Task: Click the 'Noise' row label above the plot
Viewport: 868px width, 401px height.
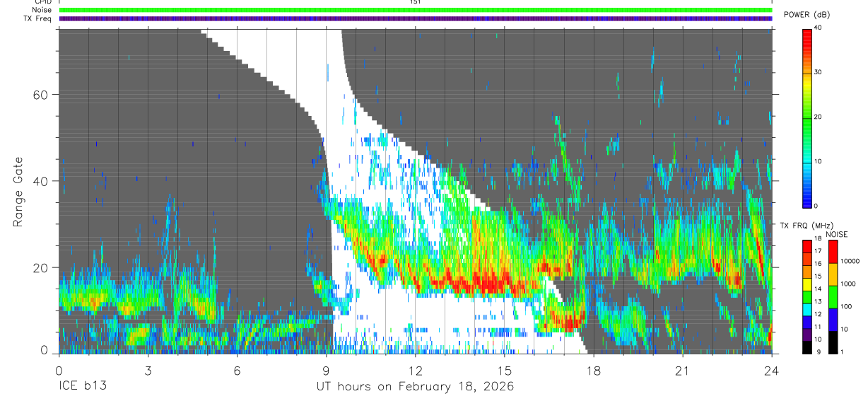Action: click(x=42, y=10)
